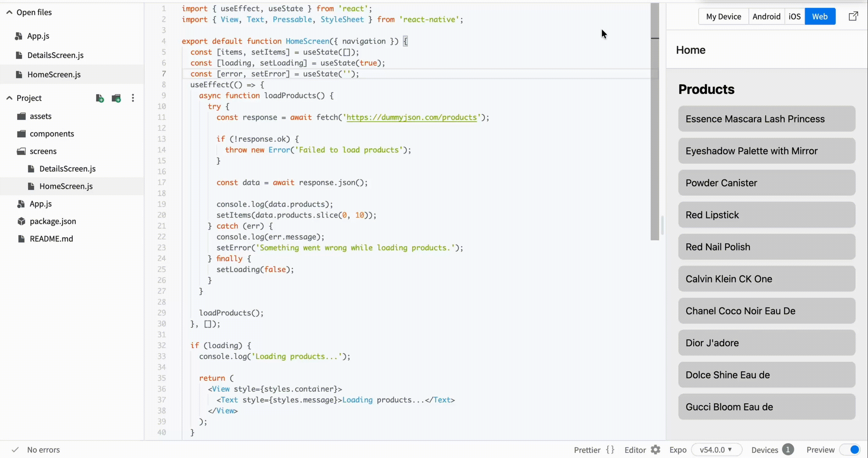Open DetailsScreen.js under screens folder
This screenshot has width=868, height=458.
click(x=67, y=169)
